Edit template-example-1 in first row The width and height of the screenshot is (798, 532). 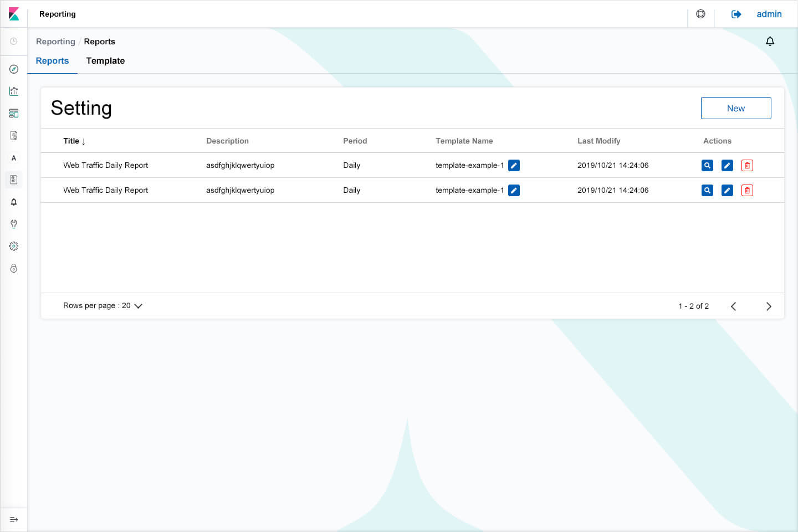pyautogui.click(x=514, y=165)
